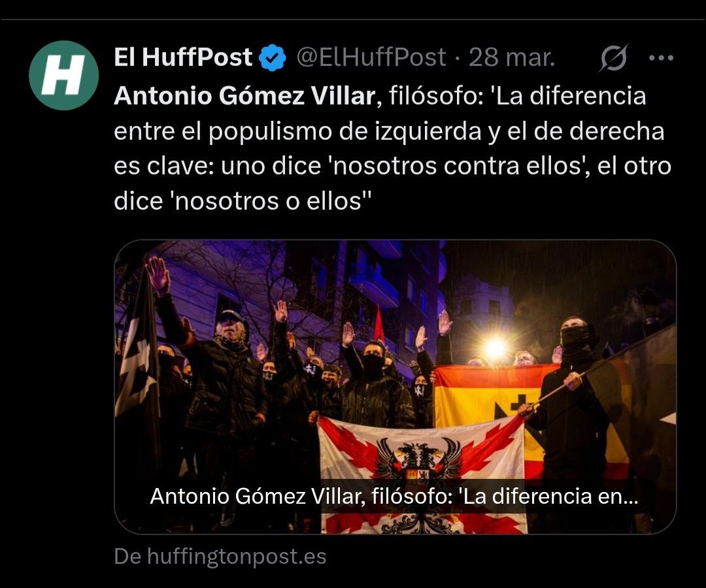The height and width of the screenshot is (588, 706).
Task: Click the 28 mar. timestamp
Action: coord(512,57)
